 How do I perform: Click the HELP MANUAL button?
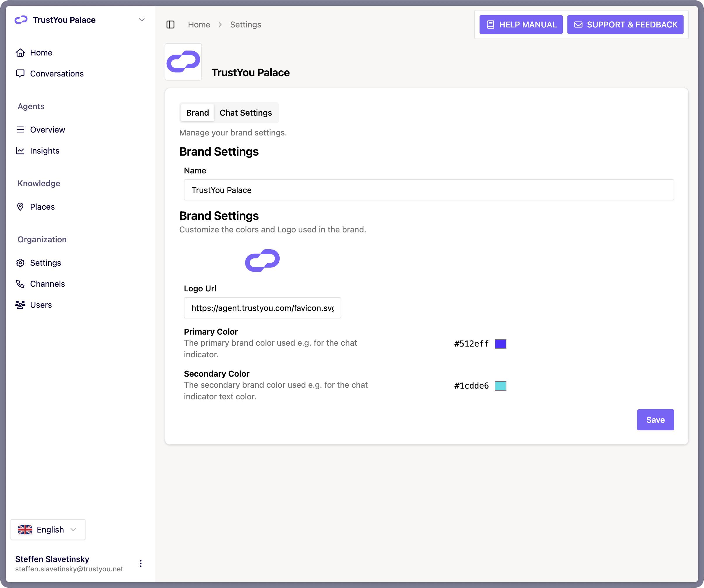coord(521,25)
